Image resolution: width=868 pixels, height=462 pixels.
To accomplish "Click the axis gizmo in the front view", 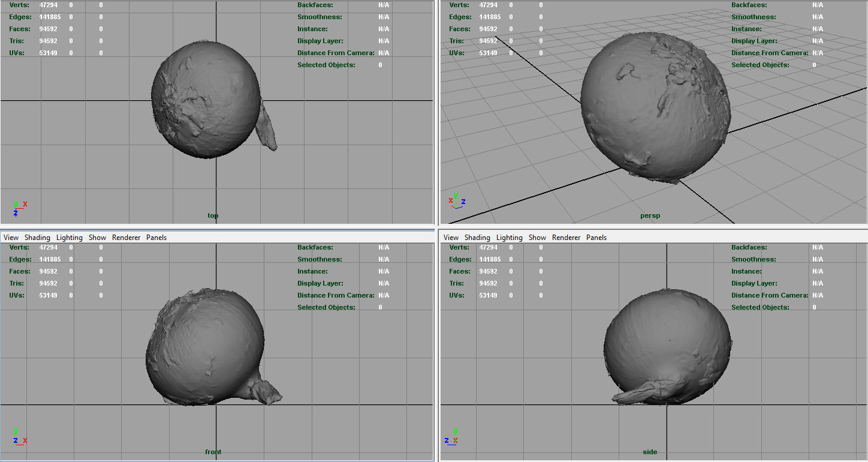I will tap(19, 436).
